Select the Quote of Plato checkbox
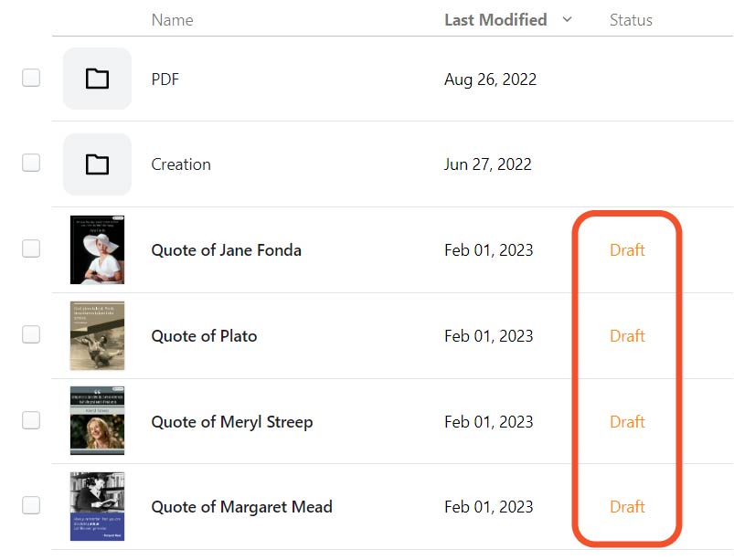Screen dimensions: 734x560 coord(31,334)
